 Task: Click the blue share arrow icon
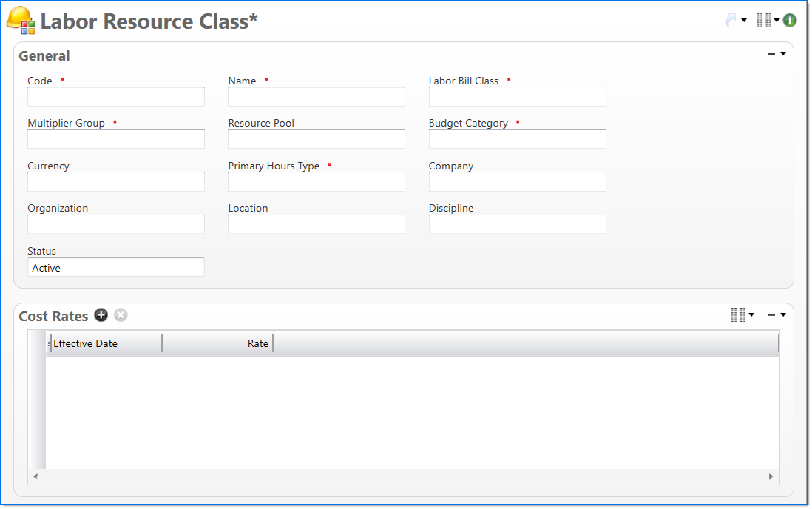point(731,21)
